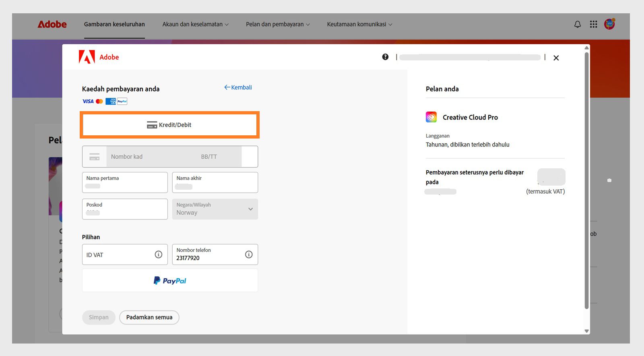Click the card icon in the Nombor kad field

coord(95,157)
